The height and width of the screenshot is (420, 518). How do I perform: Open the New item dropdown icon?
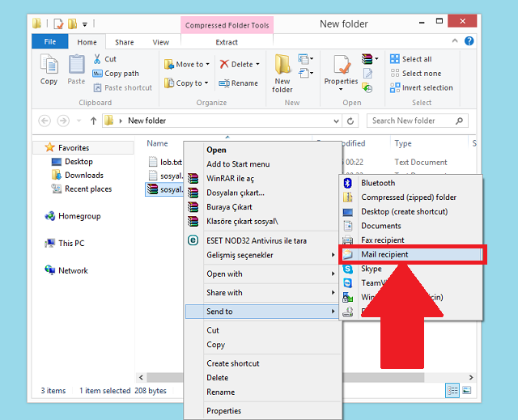click(306, 59)
